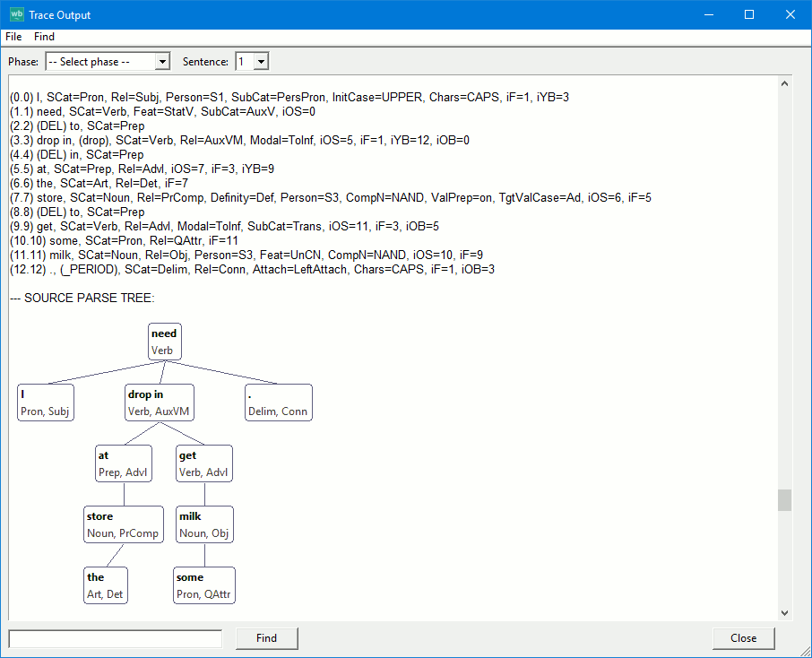This screenshot has height=658, width=812.
Task: Click the '(2.2) (DEL) to' line
Action: point(77,126)
